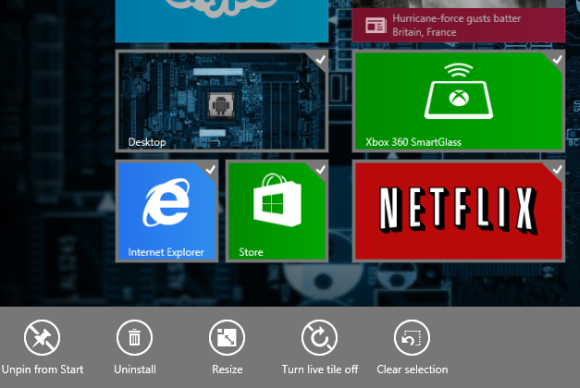The height and width of the screenshot is (388, 580).
Task: Click the Netflix logo tile
Action: click(x=458, y=211)
